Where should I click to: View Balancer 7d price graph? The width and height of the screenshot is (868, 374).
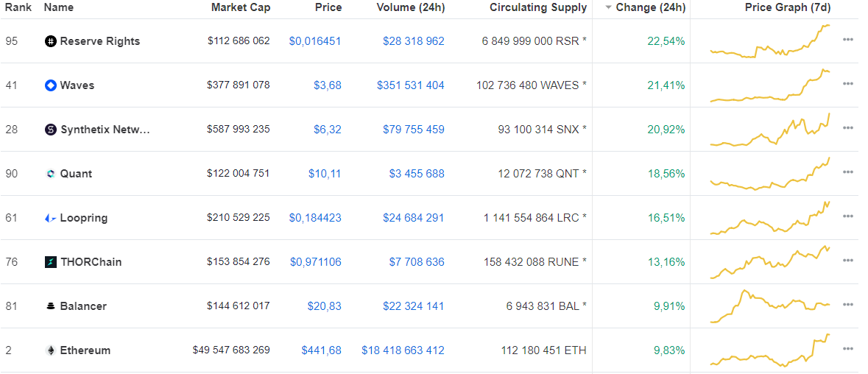tap(770, 306)
